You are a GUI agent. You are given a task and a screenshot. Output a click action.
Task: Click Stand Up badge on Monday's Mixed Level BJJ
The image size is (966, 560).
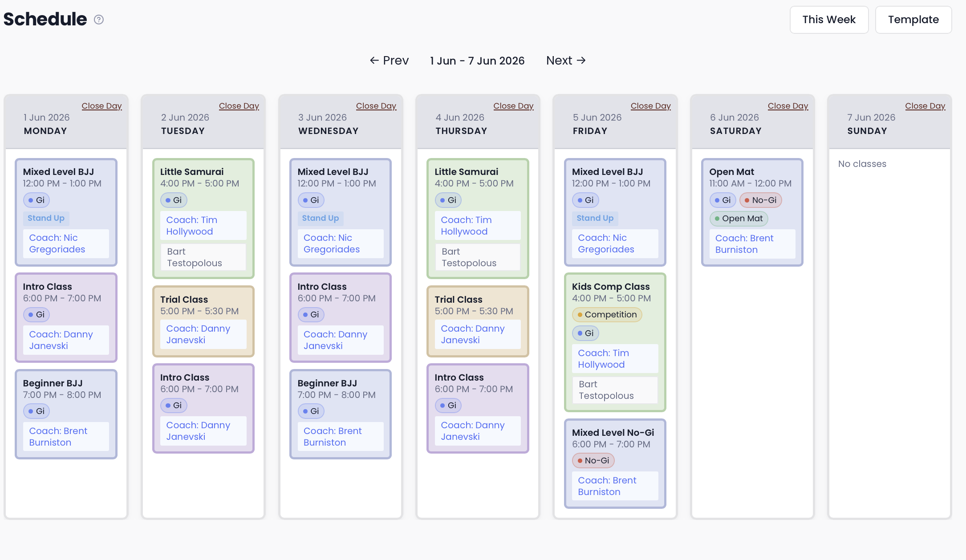pos(46,218)
